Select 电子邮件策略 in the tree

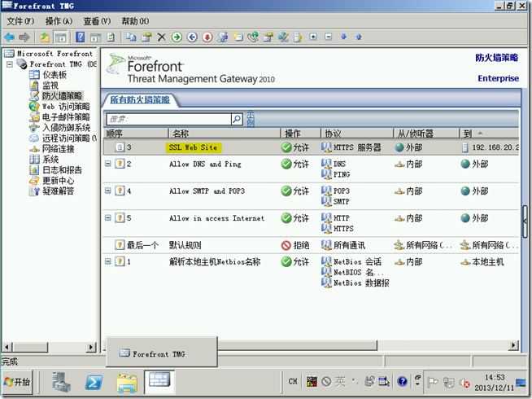(x=66, y=117)
